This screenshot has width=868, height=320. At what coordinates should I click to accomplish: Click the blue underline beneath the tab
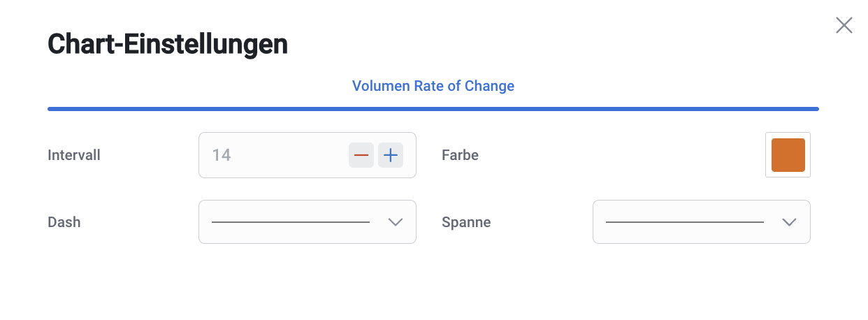click(433, 109)
